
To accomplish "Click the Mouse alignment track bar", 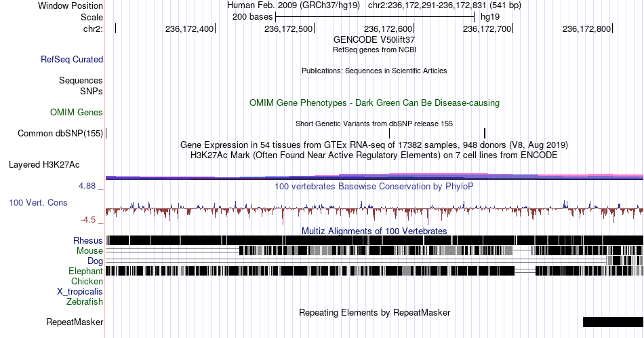I will click(x=375, y=250).
